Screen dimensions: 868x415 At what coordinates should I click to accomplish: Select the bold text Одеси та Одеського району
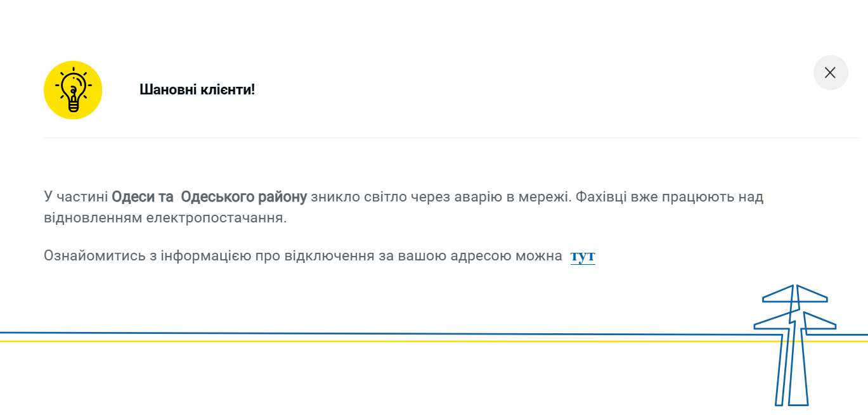pos(210,196)
